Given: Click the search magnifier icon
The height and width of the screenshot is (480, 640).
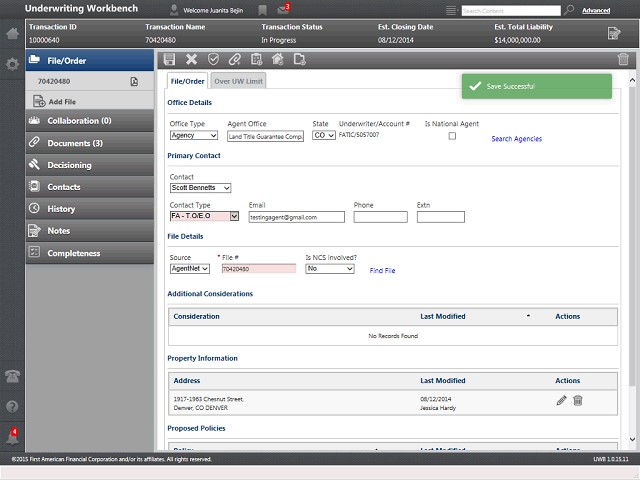Looking at the screenshot, I should pos(569,10).
